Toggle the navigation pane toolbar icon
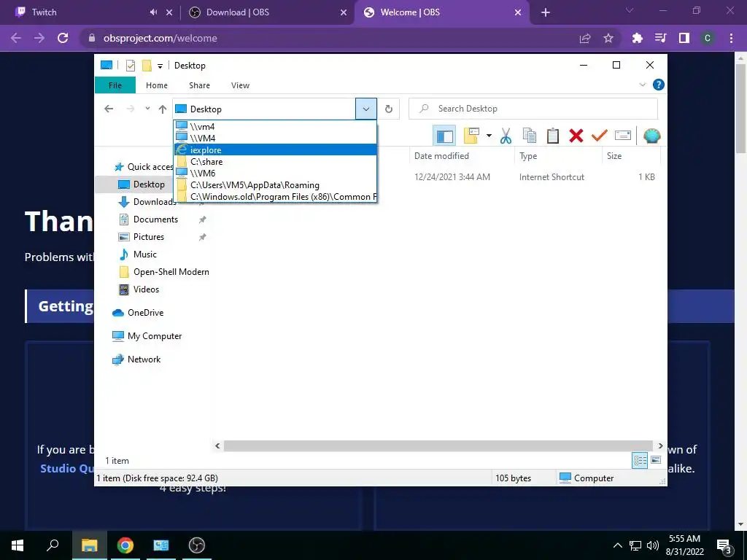Viewport: 747px width, 560px height. (x=444, y=136)
